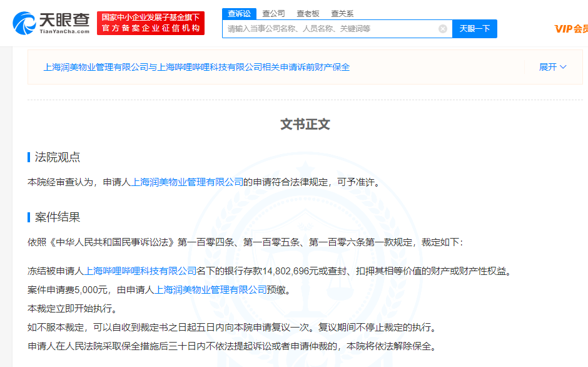The width and height of the screenshot is (588, 367).
Task: Click the 文书正文 heading
Action: tap(305, 124)
